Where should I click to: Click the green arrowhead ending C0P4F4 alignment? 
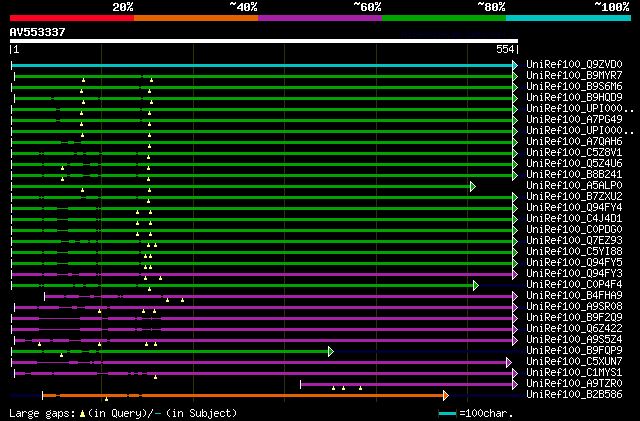(476, 285)
